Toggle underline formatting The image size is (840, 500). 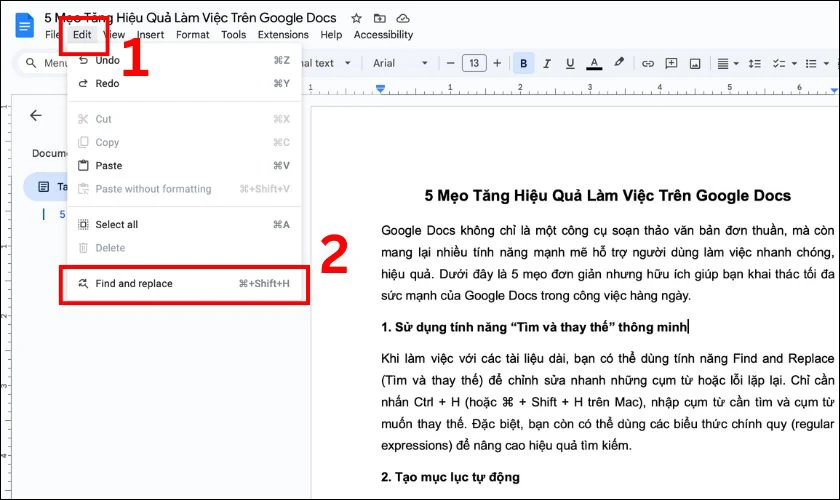[569, 63]
